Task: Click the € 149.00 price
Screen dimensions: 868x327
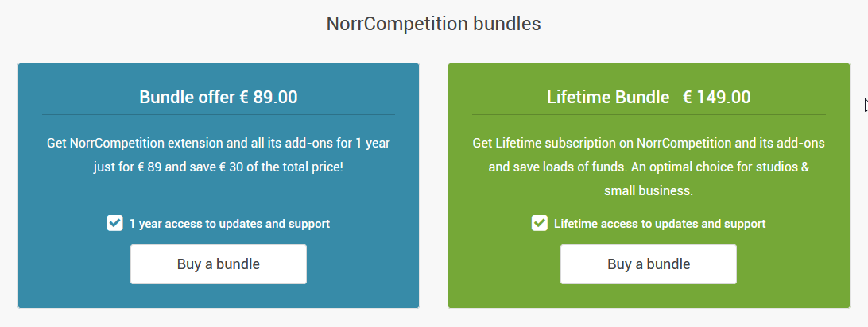Action: pyautogui.click(x=716, y=98)
